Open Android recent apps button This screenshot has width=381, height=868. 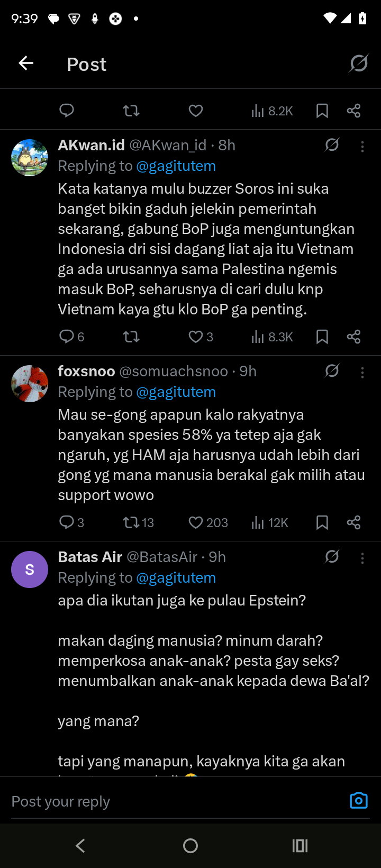point(300,846)
